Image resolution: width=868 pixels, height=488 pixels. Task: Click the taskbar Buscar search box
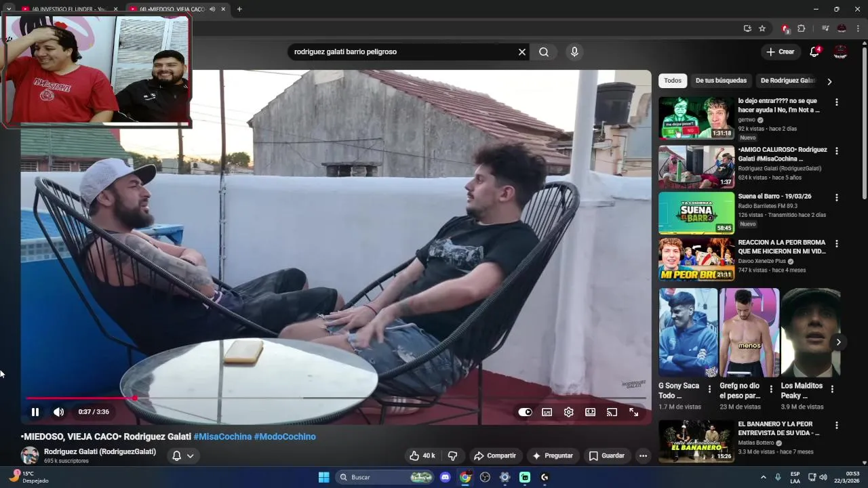click(384, 477)
